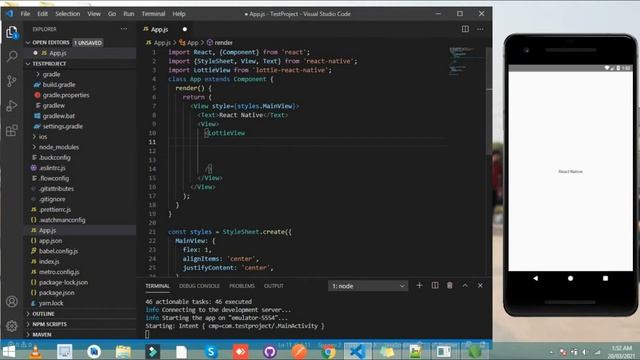
Task: Open the Help menu
Action: coord(179,13)
